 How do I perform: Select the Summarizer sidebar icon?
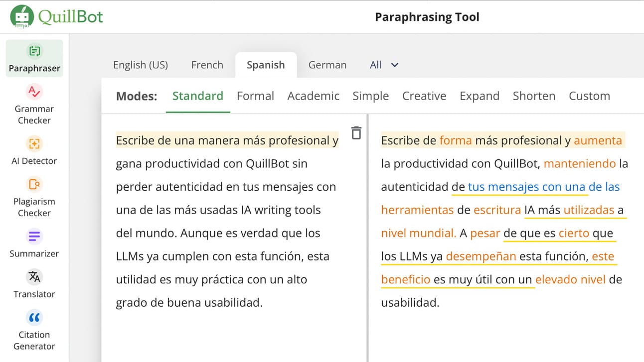pos(34,237)
